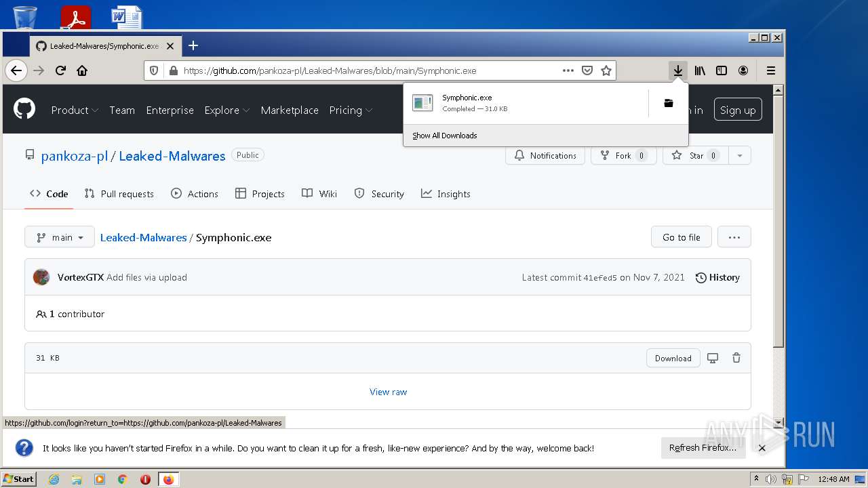Click Refresh Firefox button in notification bar
The image size is (868, 488).
(x=703, y=448)
